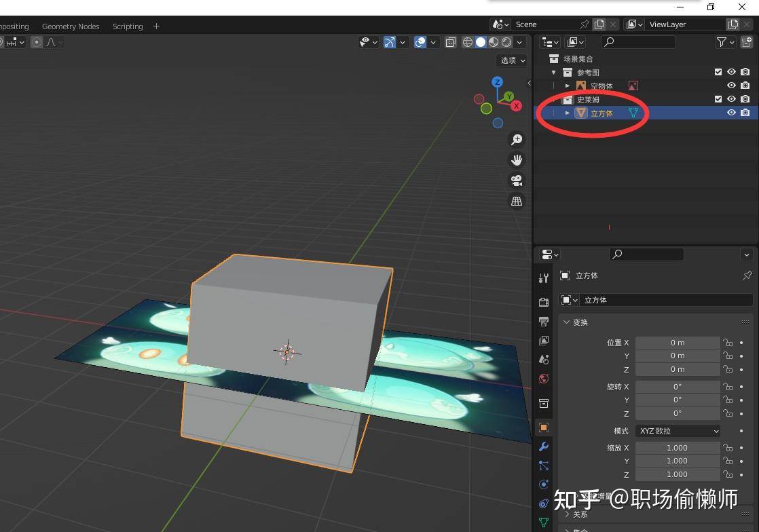The width and height of the screenshot is (759, 532).
Task: Hide 立方体 in the viewport
Action: [x=731, y=113]
